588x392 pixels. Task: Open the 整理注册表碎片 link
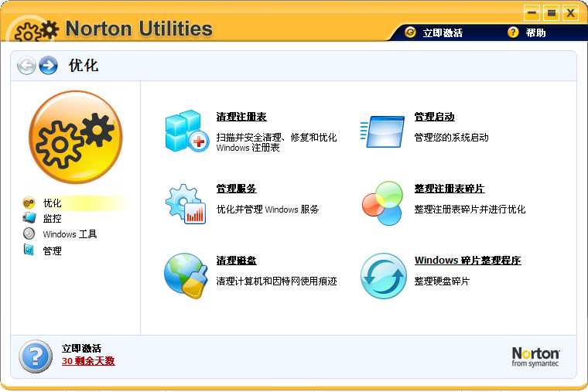click(450, 189)
